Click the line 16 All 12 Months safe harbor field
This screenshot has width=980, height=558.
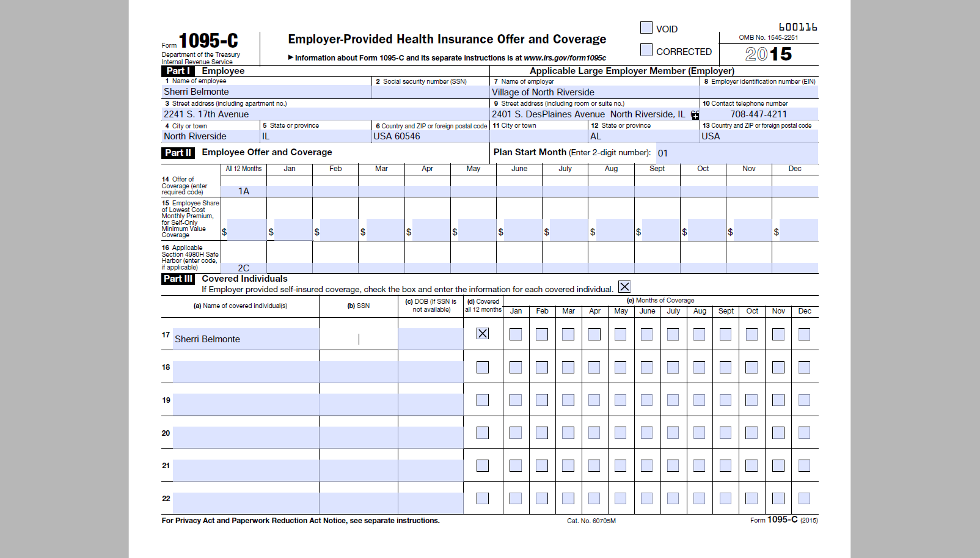click(244, 268)
